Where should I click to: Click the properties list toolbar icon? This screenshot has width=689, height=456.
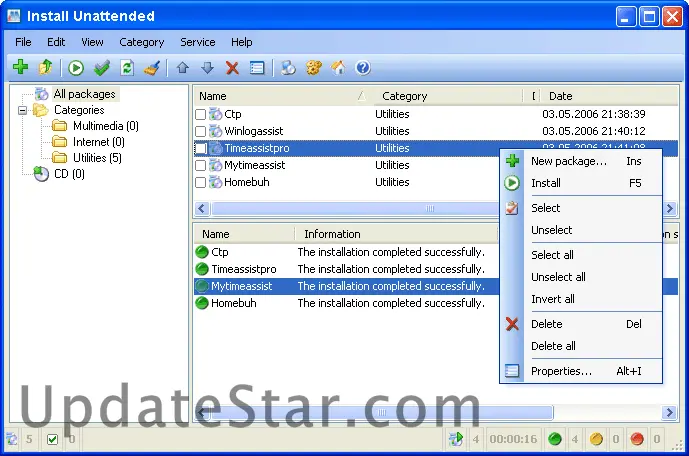pos(257,68)
